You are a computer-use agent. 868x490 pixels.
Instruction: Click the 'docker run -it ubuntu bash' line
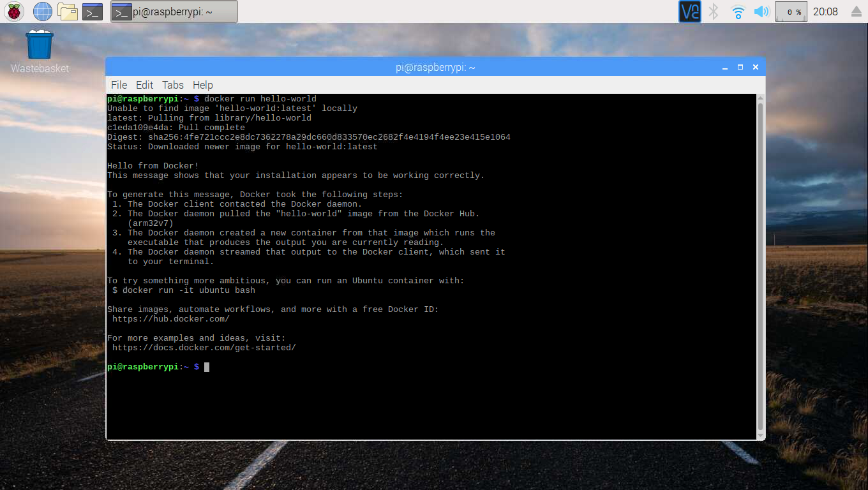point(184,290)
